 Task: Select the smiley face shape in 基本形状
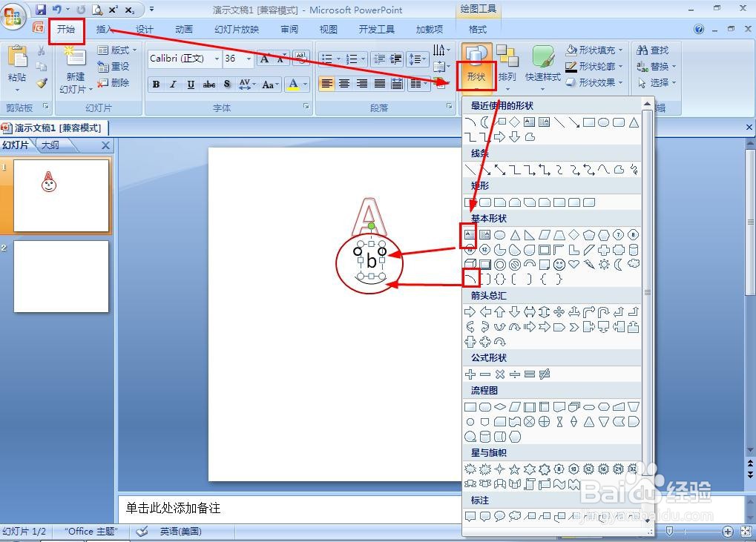coord(558,264)
